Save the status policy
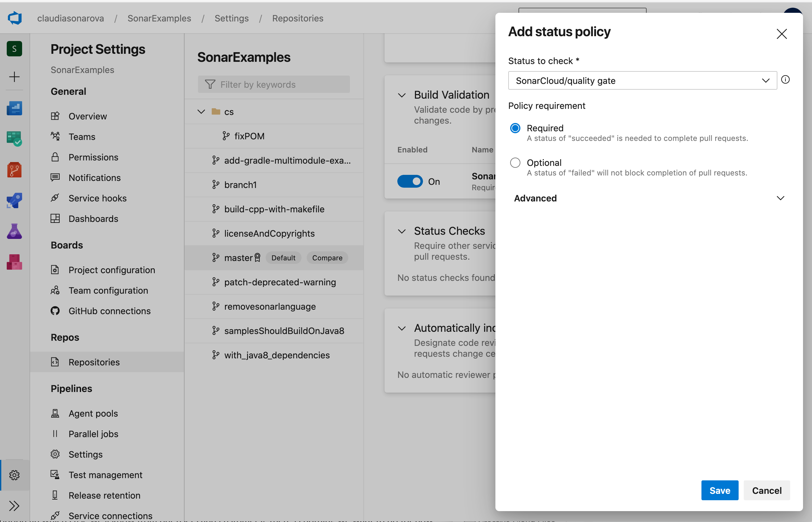Viewport: 812px width, 522px height. (719, 490)
